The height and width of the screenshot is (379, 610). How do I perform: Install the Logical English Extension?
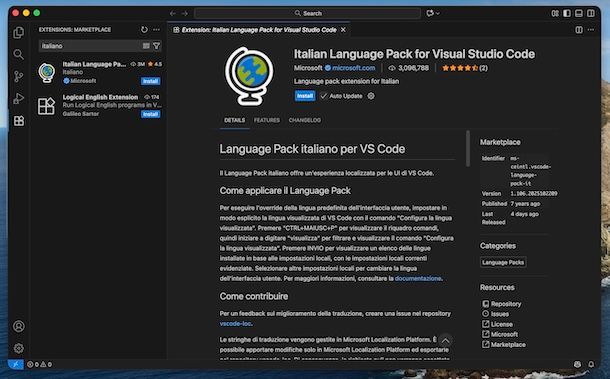click(x=150, y=114)
